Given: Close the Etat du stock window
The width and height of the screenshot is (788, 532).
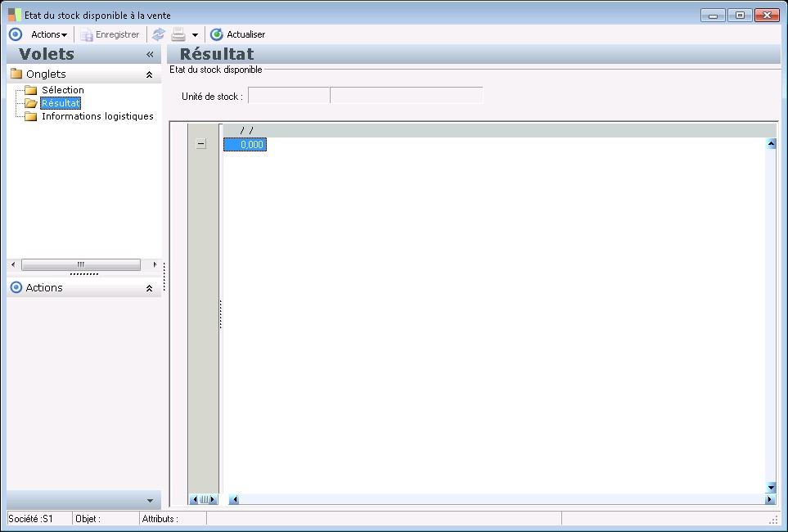Looking at the screenshot, I should 767,16.
